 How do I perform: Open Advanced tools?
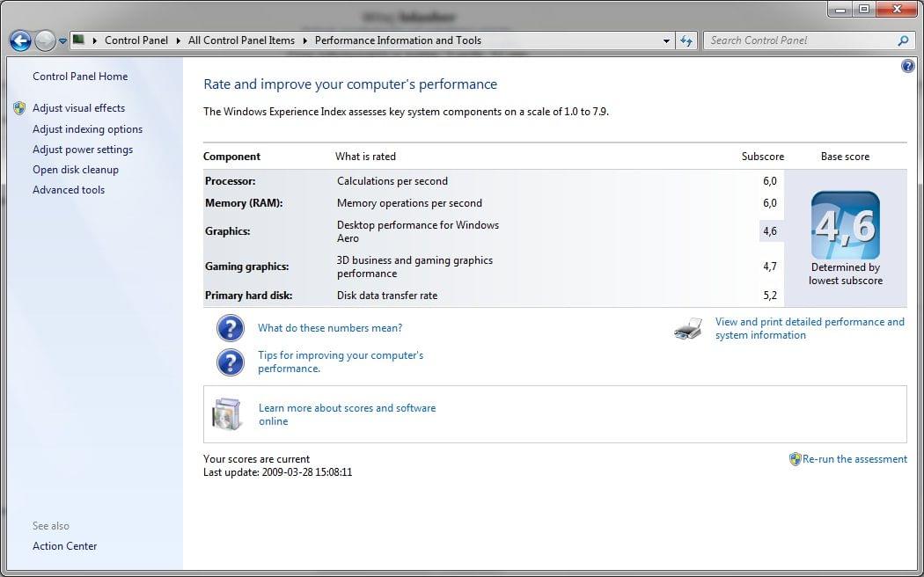pyautogui.click(x=69, y=190)
